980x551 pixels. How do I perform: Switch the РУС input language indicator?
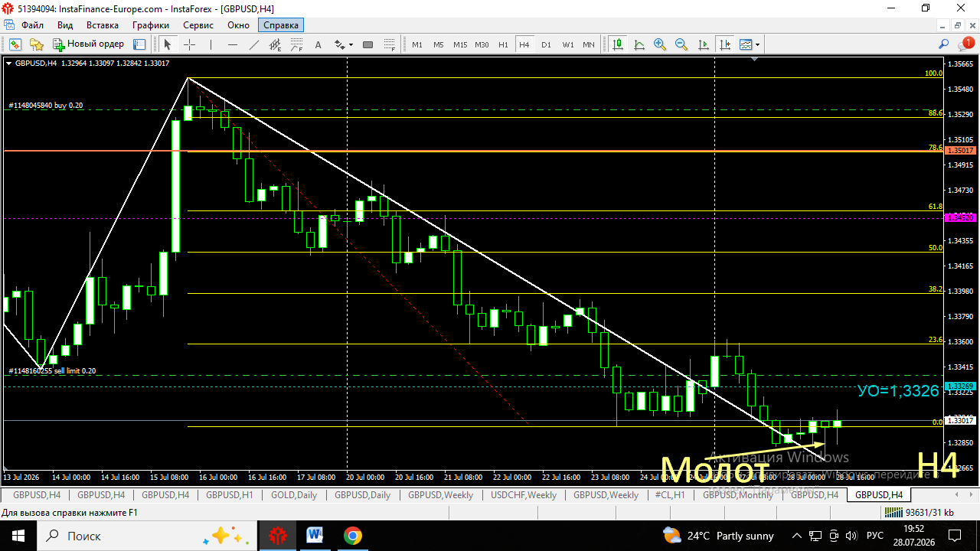875,536
